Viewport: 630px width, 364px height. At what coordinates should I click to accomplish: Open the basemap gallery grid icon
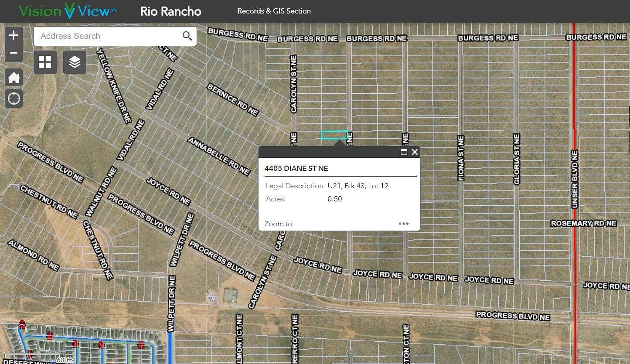tap(45, 62)
